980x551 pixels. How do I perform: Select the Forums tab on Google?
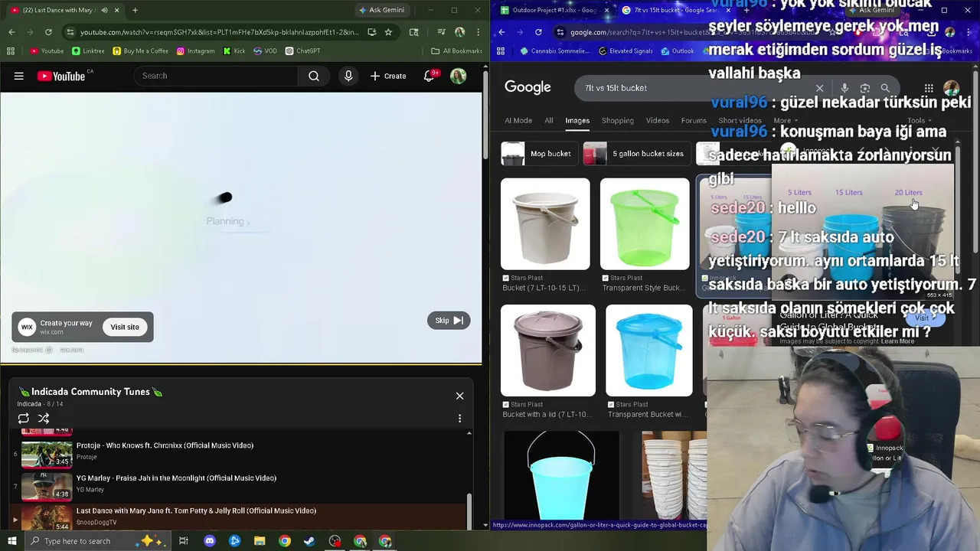coord(694,120)
